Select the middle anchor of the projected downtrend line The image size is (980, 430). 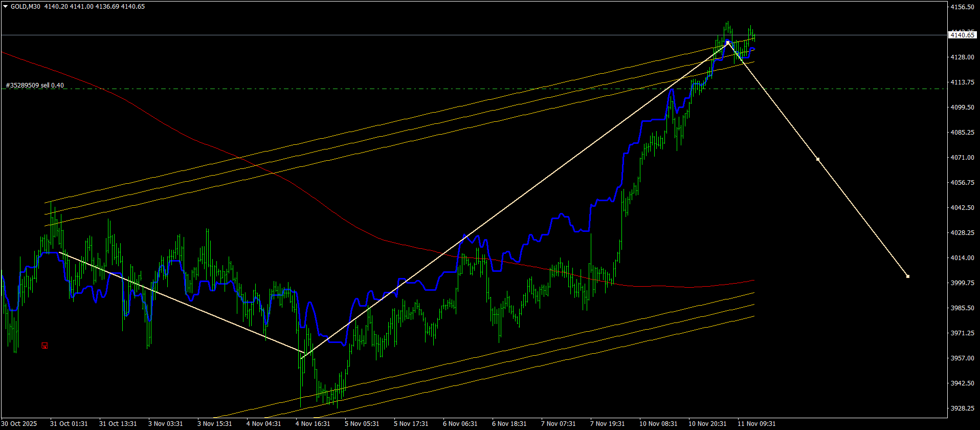(818, 159)
